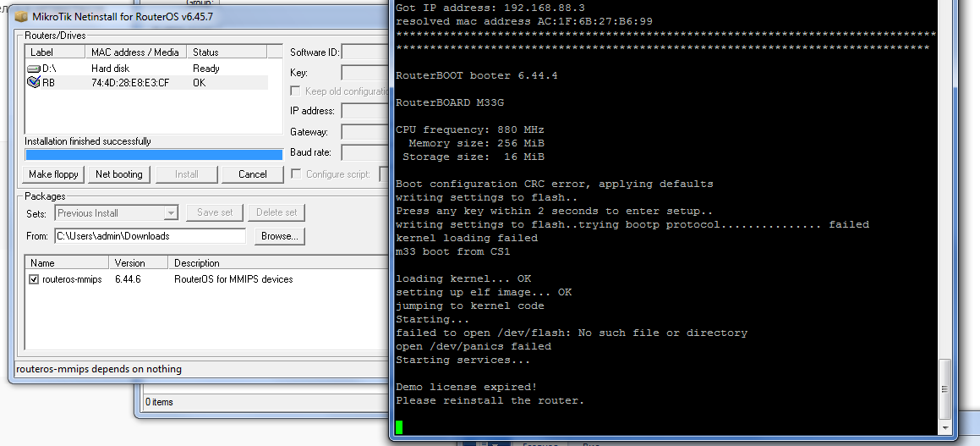Click the 'OK' status of RB row
The image size is (980, 446).
tap(199, 83)
